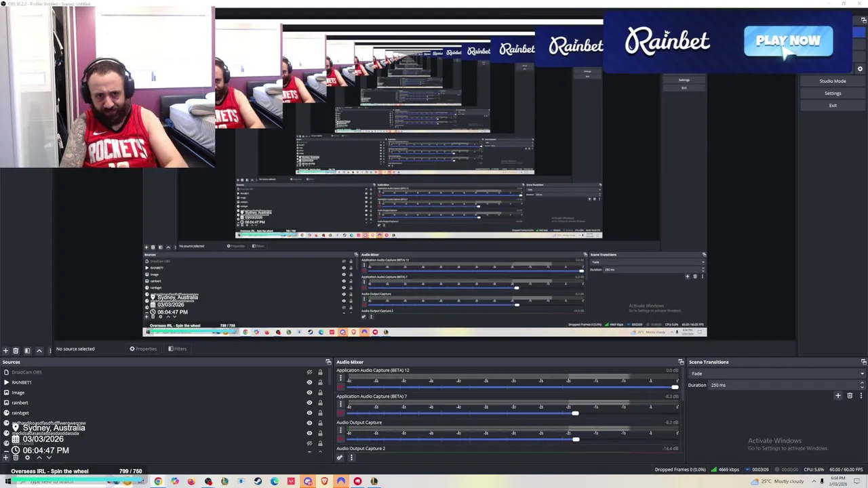Open scene filters icon left of No source selected
The width and height of the screenshot is (868, 488).
[x=27, y=350]
